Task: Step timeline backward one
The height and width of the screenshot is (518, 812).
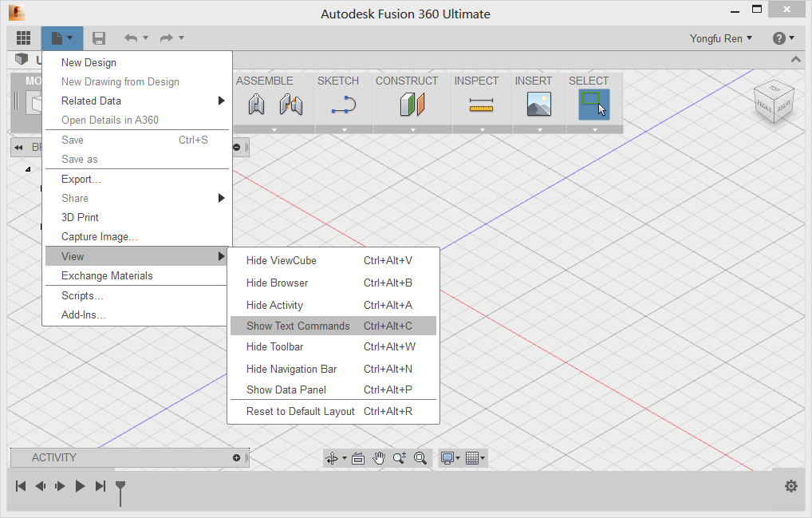Action: coord(41,486)
